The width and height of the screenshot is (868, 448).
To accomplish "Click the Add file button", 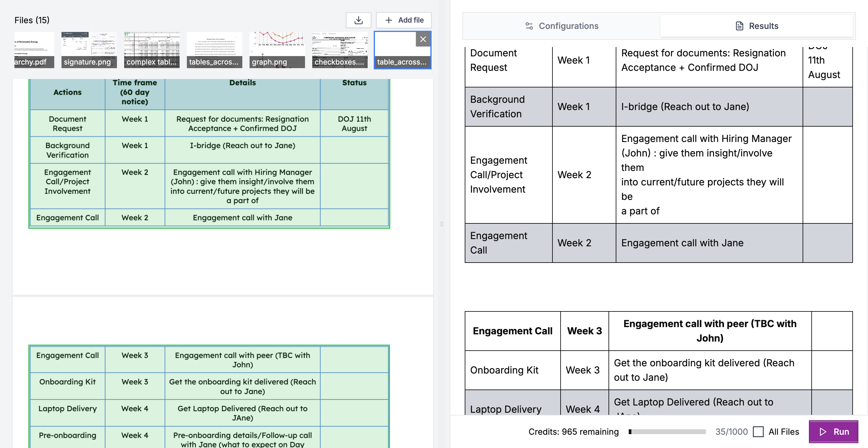I will pos(403,20).
